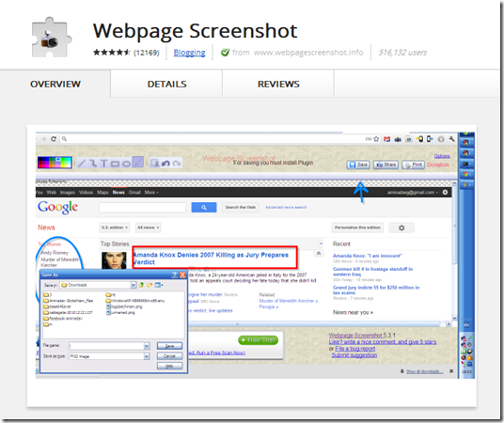The width and height of the screenshot is (504, 423).
Task: Open the Gunmen kill 4 in hostage standoff link
Action: [373, 272]
